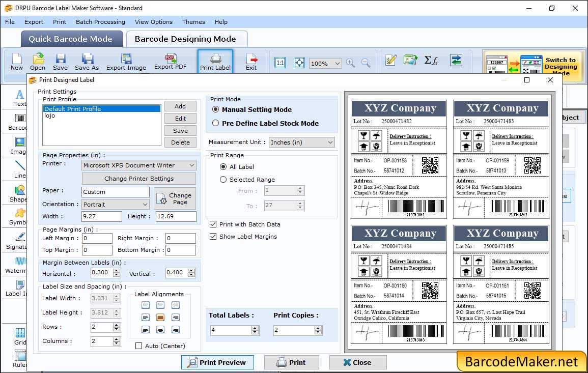The width and height of the screenshot is (588, 373).
Task: Click the Export PDF toolbar icon
Action: pyautogui.click(x=170, y=62)
